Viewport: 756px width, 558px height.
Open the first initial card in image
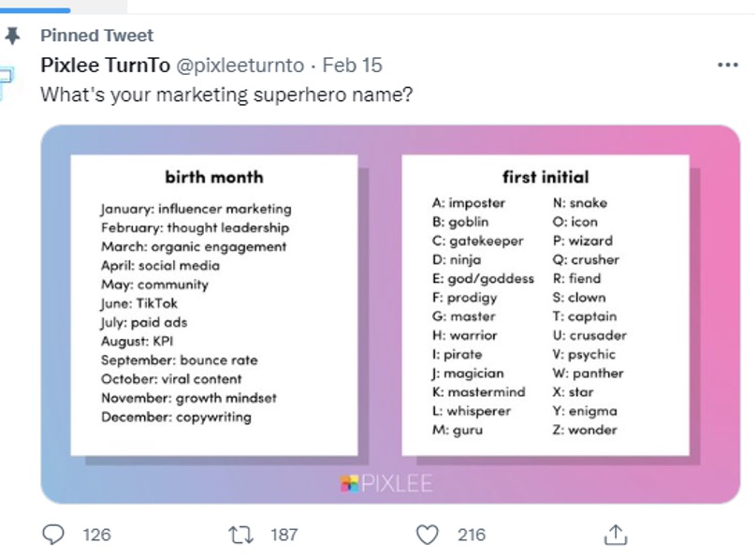click(545, 305)
